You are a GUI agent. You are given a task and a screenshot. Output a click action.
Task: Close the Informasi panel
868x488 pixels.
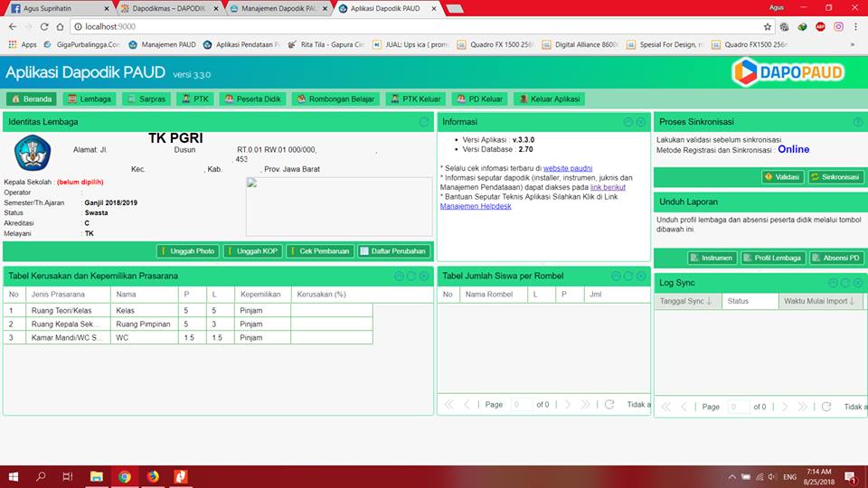point(640,122)
